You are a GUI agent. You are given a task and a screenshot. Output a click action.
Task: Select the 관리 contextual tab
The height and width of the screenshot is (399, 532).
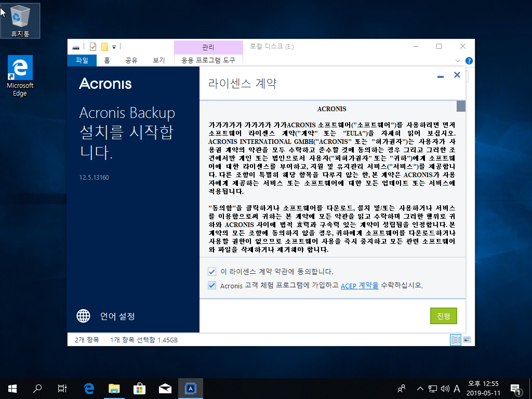(x=208, y=47)
